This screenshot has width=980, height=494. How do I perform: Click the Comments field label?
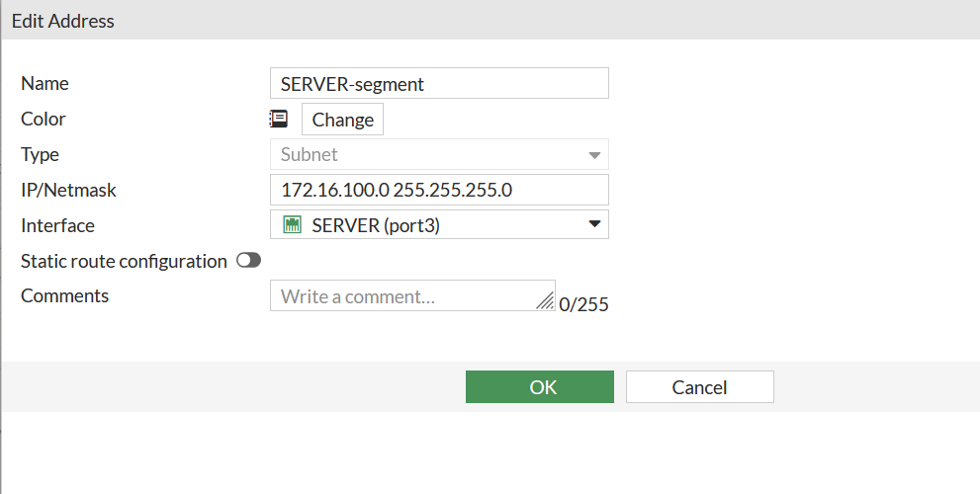point(65,295)
